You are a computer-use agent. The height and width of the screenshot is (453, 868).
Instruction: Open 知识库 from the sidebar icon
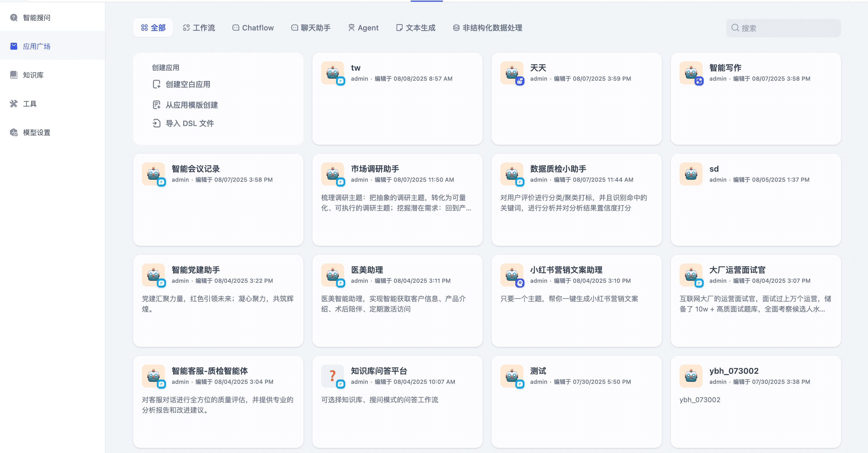point(14,75)
